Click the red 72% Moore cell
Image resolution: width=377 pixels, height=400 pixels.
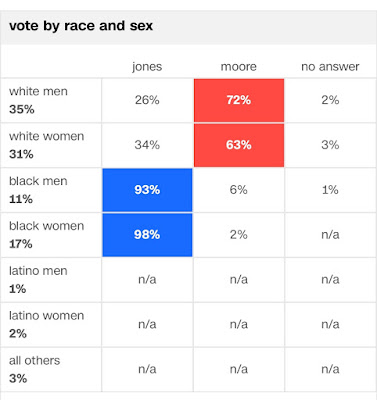coord(239,100)
